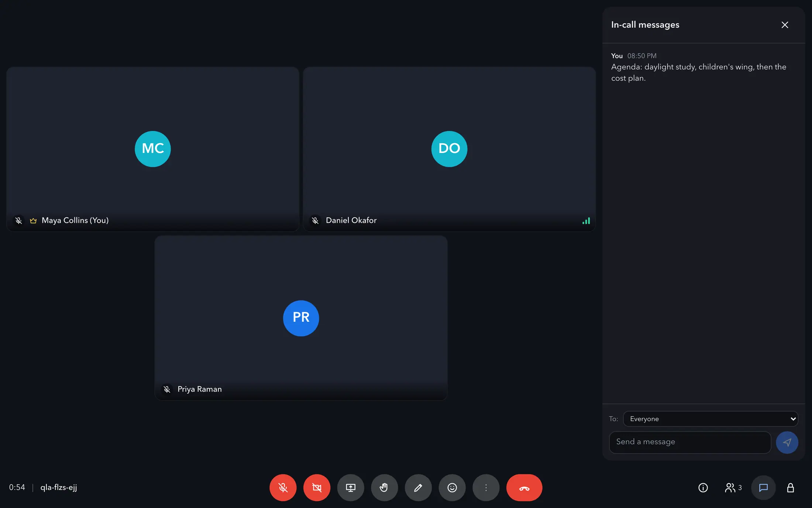Click the 'MC' avatar circle
This screenshot has height=508, width=812.
point(153,149)
